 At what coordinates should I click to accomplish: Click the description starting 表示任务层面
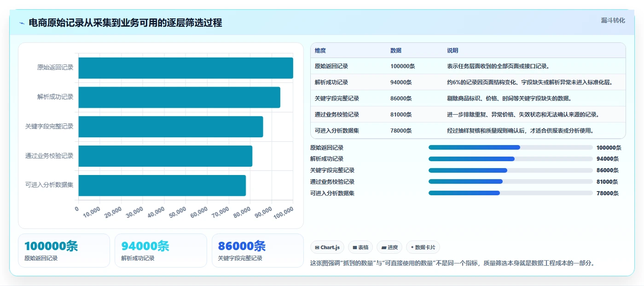[x=498, y=66]
